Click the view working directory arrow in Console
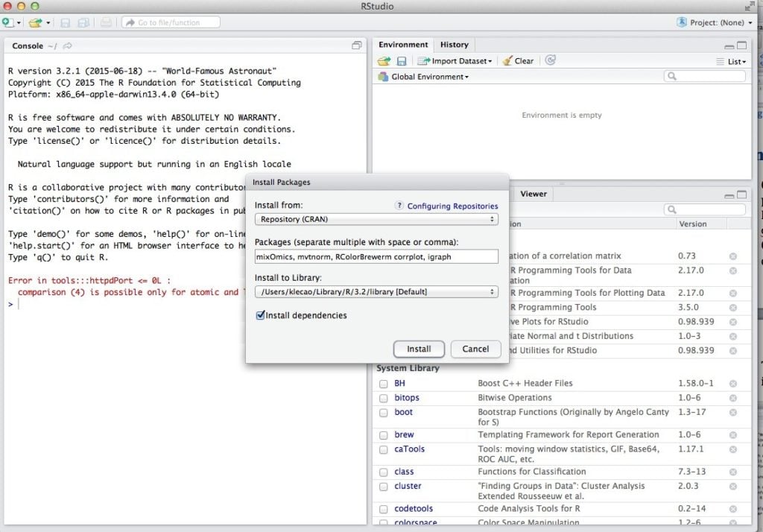 [x=68, y=45]
